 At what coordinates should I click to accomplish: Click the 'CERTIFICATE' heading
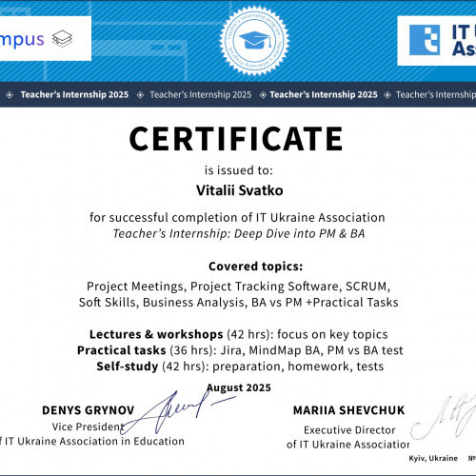[236, 139]
